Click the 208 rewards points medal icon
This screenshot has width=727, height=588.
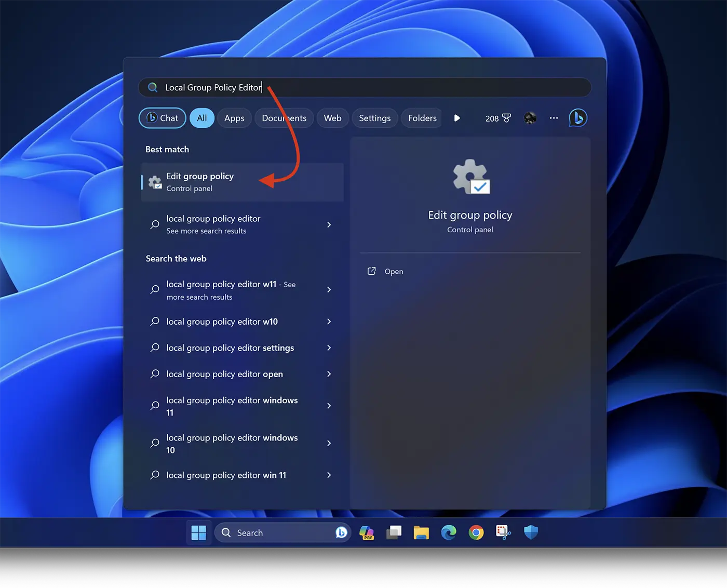tap(507, 118)
